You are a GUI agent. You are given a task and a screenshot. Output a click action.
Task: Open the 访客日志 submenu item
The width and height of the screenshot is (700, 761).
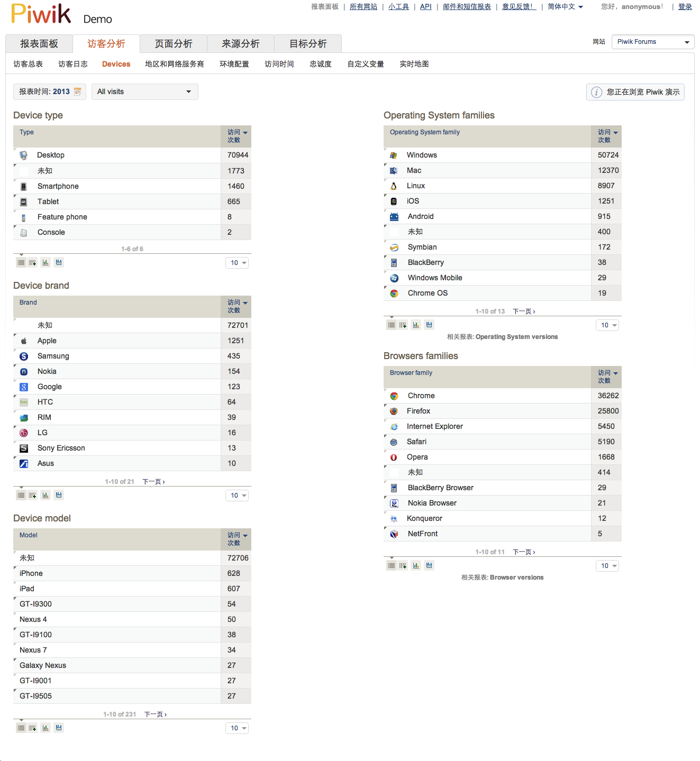click(73, 64)
